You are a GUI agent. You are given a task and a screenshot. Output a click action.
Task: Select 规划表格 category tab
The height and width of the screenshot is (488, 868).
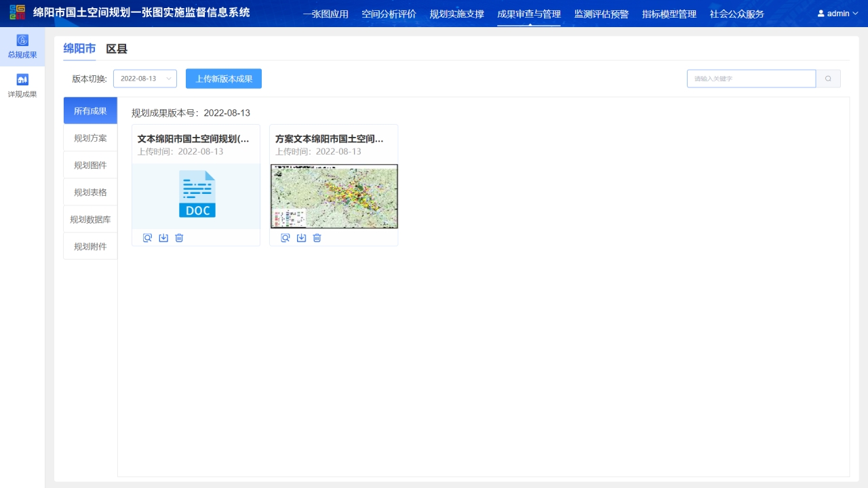[x=90, y=192]
